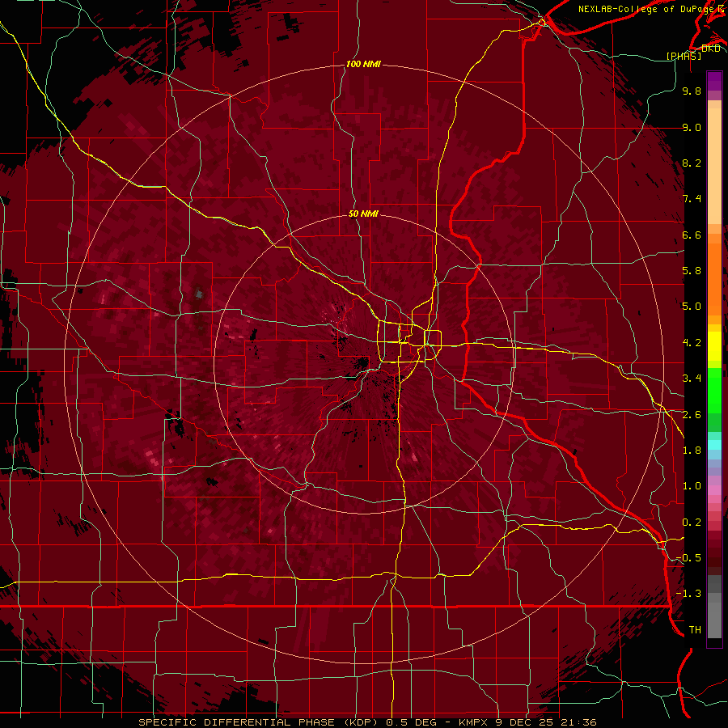This screenshot has height=728, width=728.
Task: Click the 50 NMI range ring label
Action: pos(363,214)
